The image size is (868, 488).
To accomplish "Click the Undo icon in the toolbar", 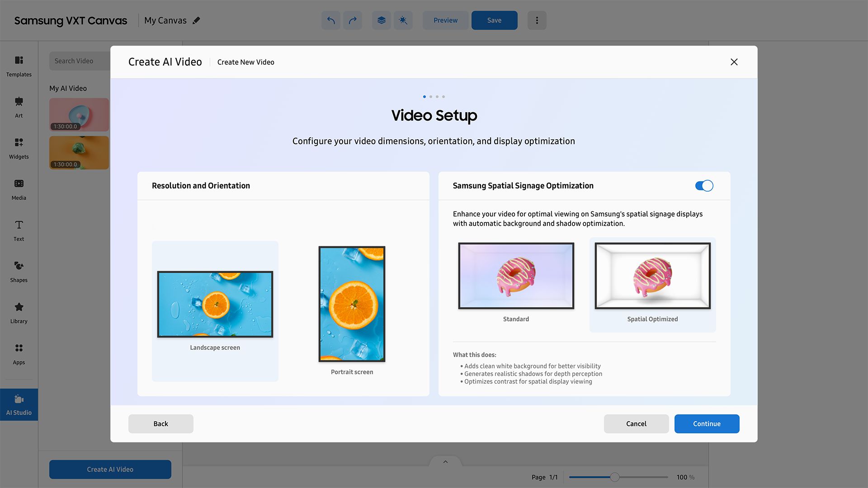I will pos(330,20).
